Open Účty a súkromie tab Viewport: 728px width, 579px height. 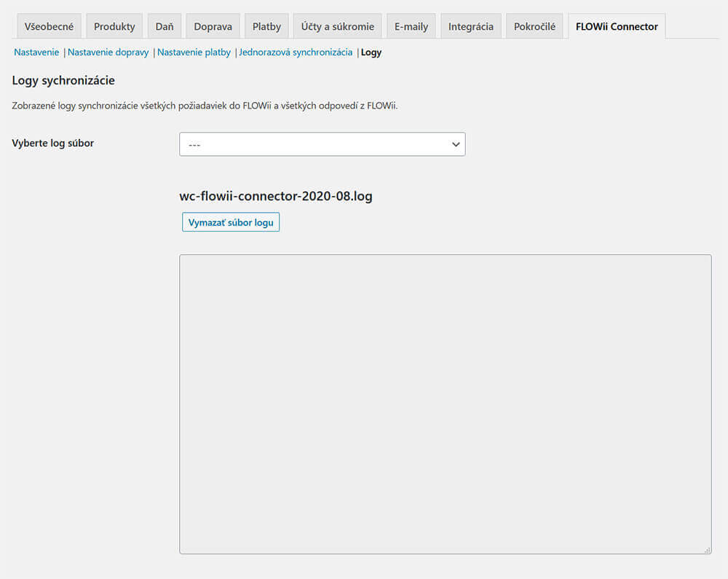point(338,26)
